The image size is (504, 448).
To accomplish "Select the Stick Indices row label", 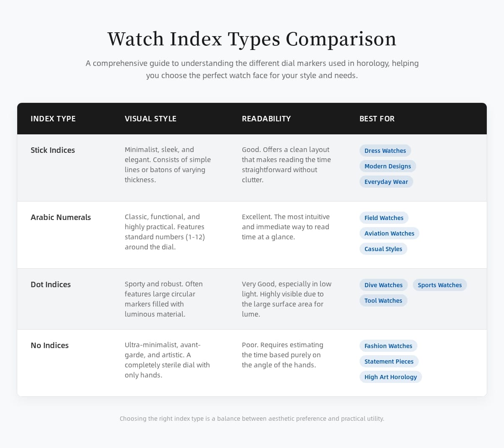I will click(53, 150).
